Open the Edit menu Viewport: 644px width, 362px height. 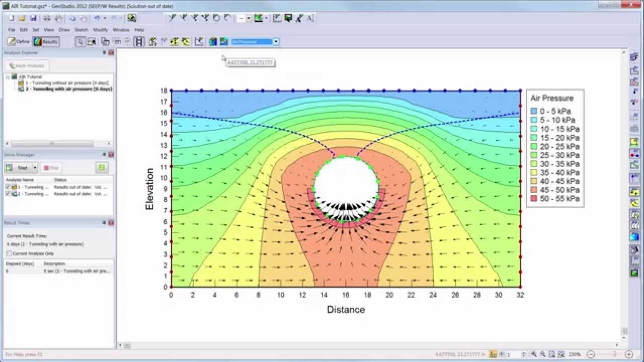coord(24,30)
